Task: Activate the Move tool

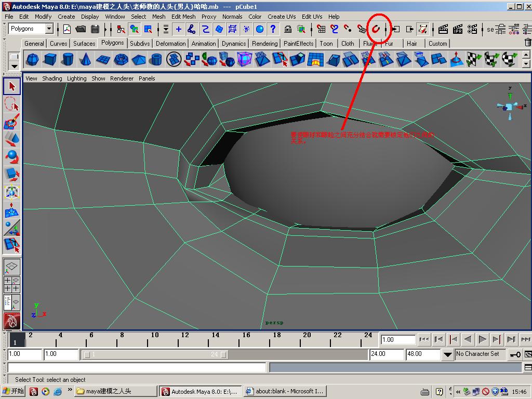Action: pos(12,139)
